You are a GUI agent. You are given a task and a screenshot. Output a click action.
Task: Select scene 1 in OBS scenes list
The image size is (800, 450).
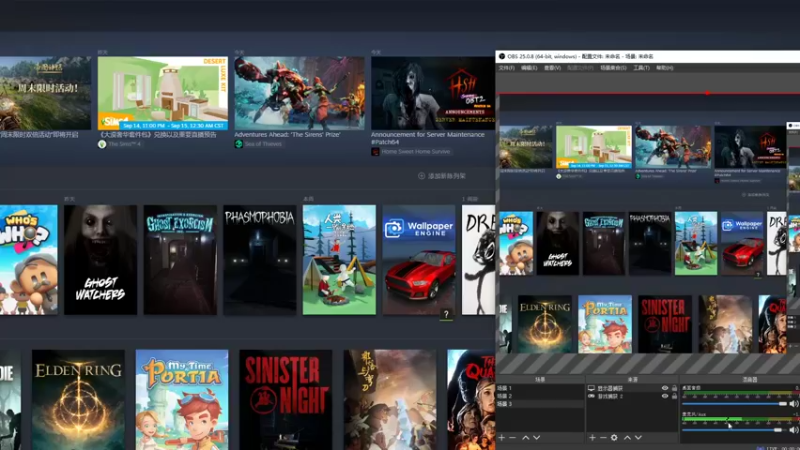click(540, 388)
